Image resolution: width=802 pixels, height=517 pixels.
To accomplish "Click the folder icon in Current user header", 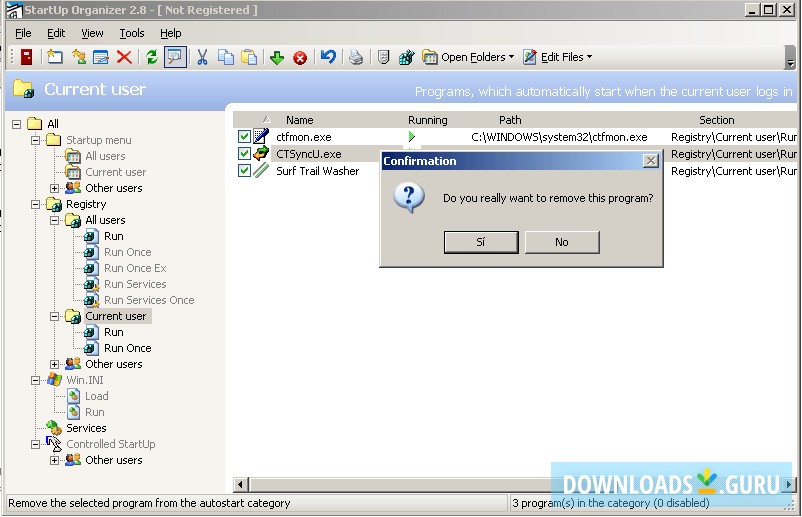I will pos(24,88).
